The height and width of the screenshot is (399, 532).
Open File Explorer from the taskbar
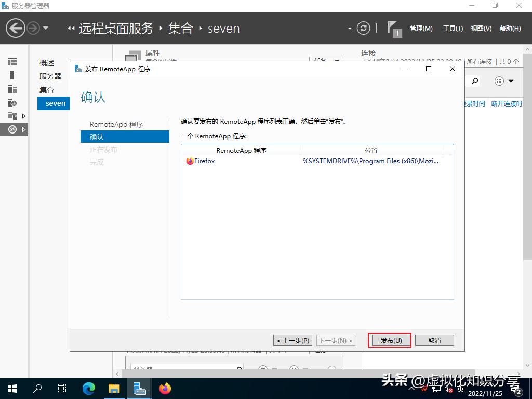114,388
